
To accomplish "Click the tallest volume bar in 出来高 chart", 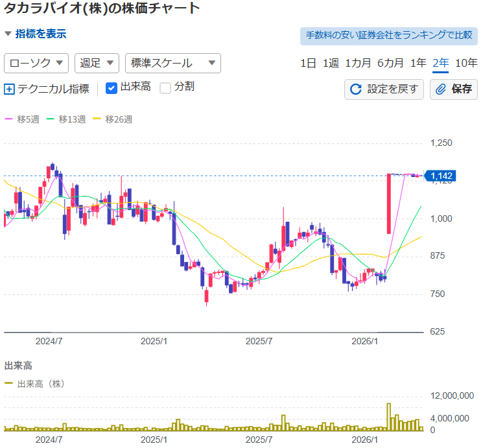I will 389,417.
